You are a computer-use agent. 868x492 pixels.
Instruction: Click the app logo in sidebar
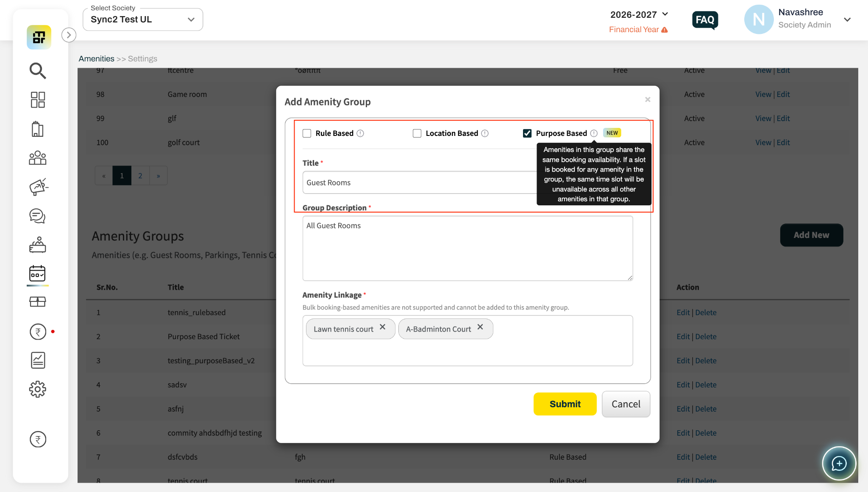click(x=39, y=37)
